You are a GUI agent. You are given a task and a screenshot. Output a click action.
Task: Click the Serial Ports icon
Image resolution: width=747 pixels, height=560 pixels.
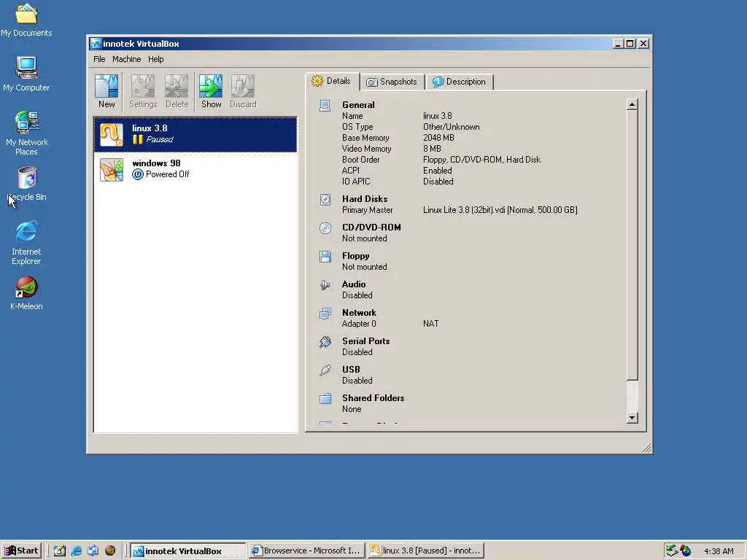point(325,342)
